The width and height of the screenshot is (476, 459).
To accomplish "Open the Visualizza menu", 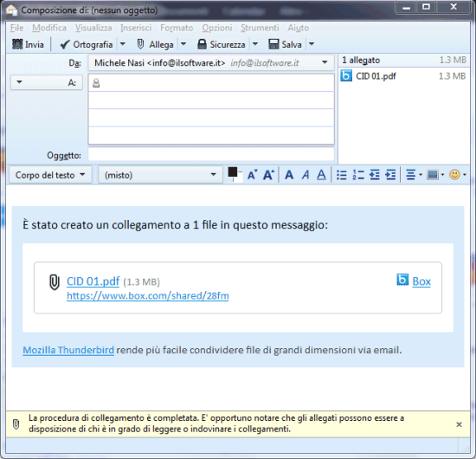I will tap(93, 28).
